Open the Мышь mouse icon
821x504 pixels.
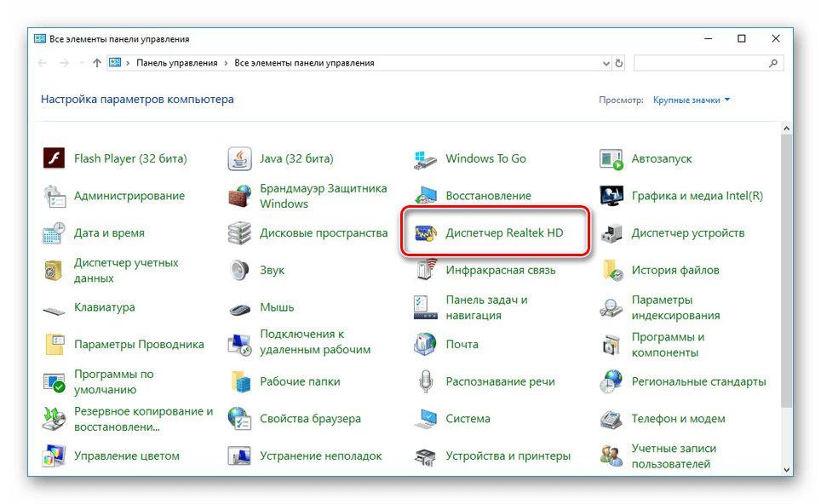[239, 307]
